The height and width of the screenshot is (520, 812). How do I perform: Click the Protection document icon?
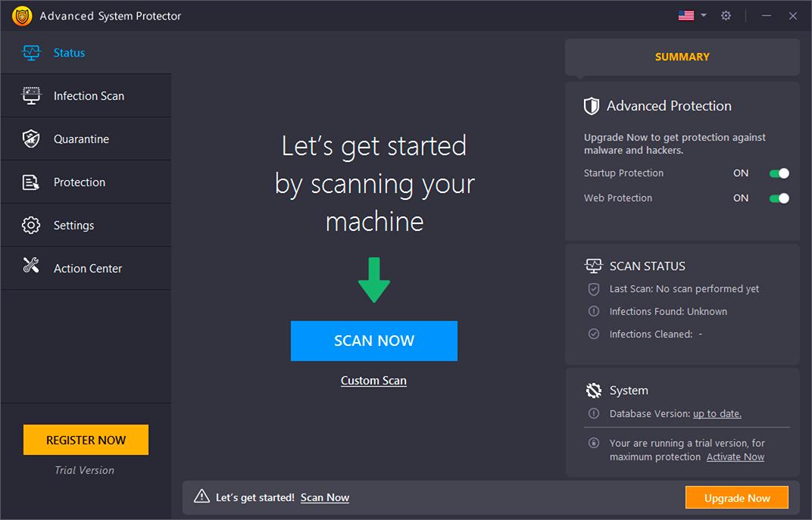click(x=31, y=182)
